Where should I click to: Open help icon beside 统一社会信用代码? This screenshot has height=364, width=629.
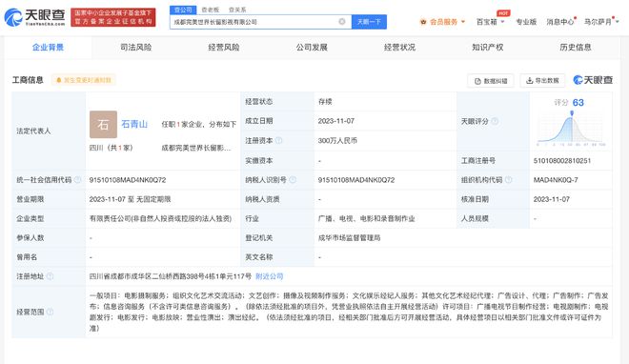click(x=78, y=179)
